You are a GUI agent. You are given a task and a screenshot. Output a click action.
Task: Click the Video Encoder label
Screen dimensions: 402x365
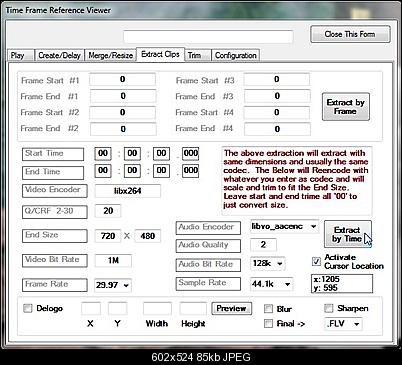(55, 190)
